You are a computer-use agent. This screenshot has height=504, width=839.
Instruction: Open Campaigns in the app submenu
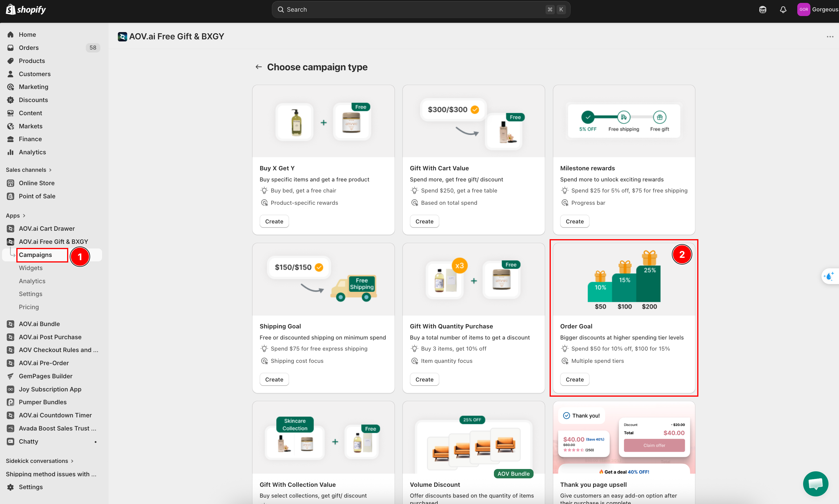click(x=35, y=255)
